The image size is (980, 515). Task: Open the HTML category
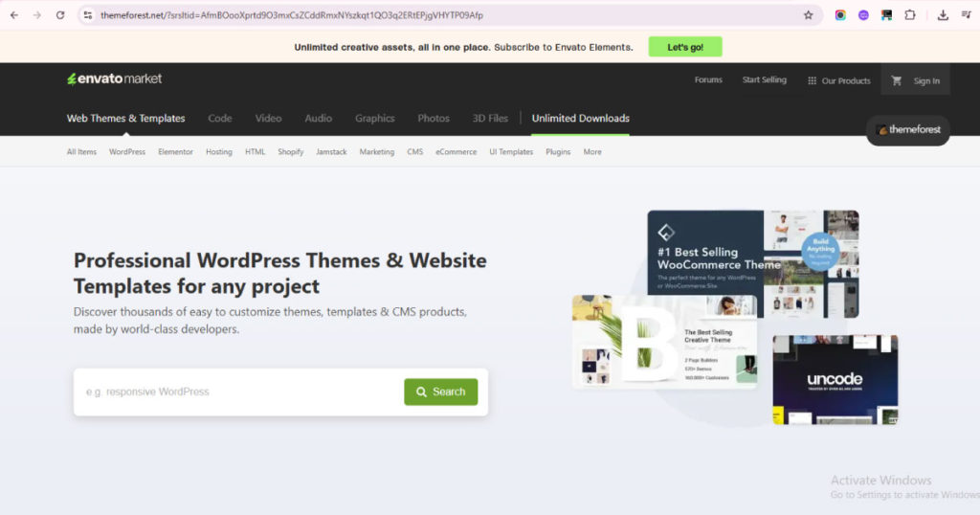[255, 152]
